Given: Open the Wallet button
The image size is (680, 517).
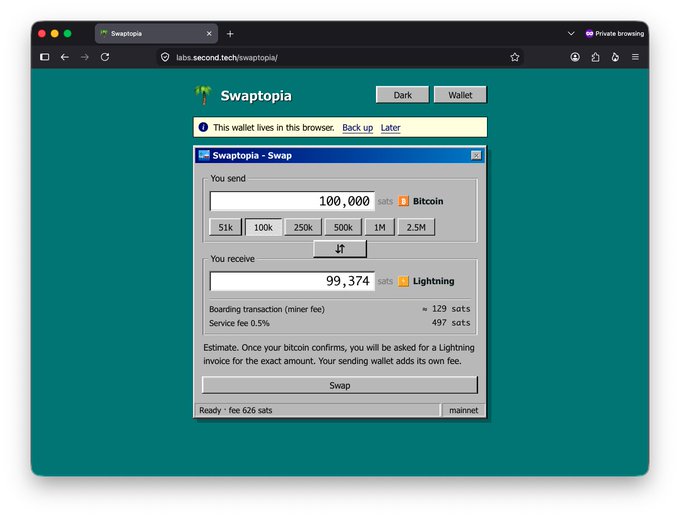Looking at the screenshot, I should click(x=460, y=95).
